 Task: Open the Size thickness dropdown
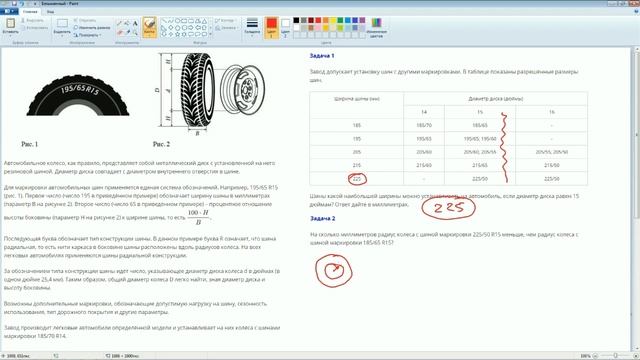click(x=252, y=27)
